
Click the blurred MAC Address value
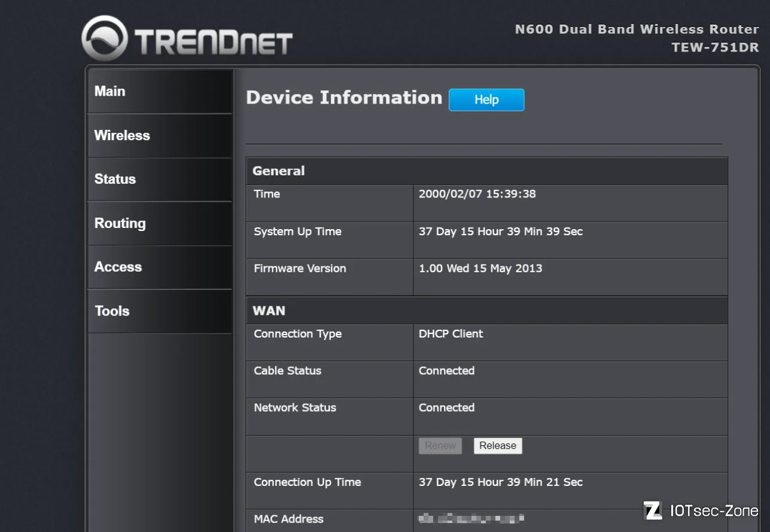coord(471,518)
